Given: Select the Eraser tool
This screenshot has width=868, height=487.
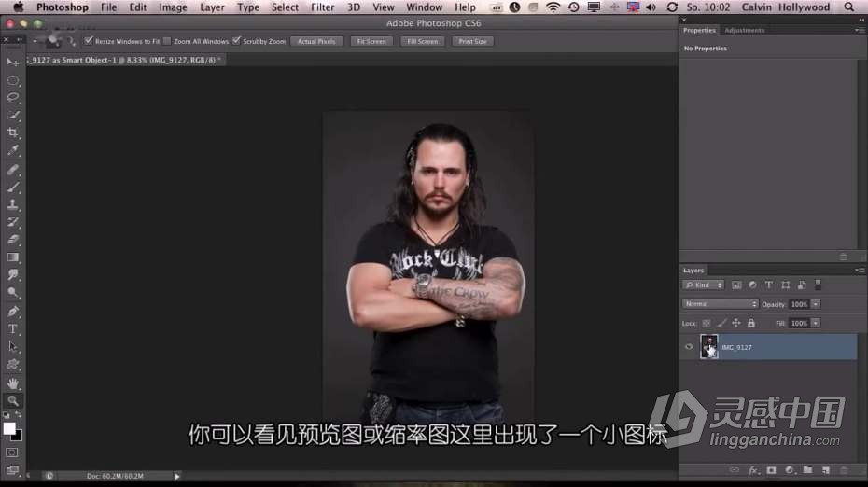Looking at the screenshot, I should coord(13,240).
